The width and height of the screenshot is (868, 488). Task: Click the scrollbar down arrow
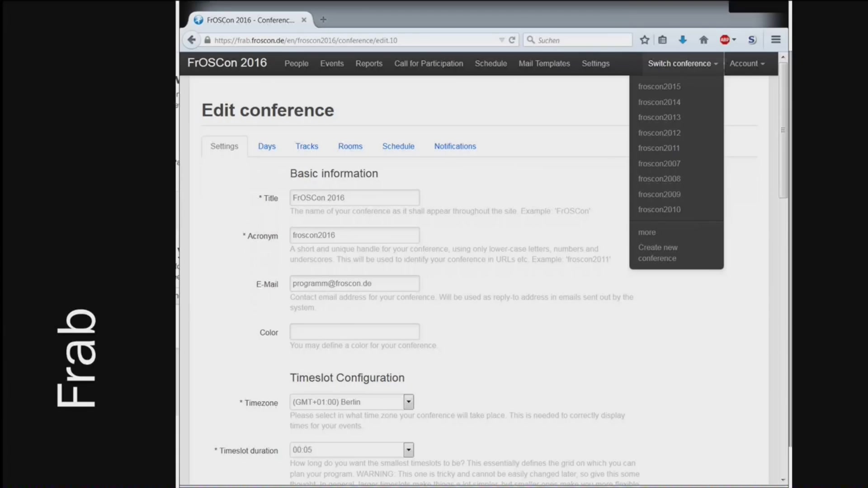click(783, 480)
